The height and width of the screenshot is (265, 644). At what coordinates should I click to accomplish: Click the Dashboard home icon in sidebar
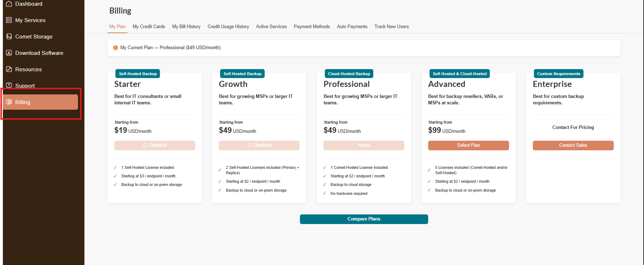[9, 4]
